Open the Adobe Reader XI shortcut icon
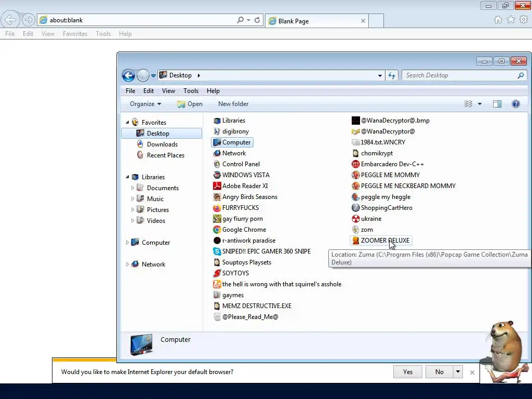Viewport: 532px width, 399px height. tap(217, 186)
